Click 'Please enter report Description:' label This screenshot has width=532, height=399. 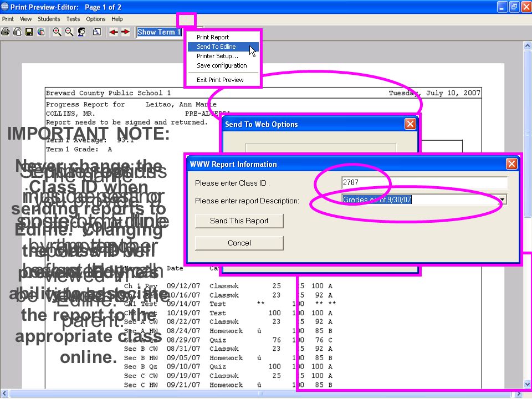tap(247, 201)
